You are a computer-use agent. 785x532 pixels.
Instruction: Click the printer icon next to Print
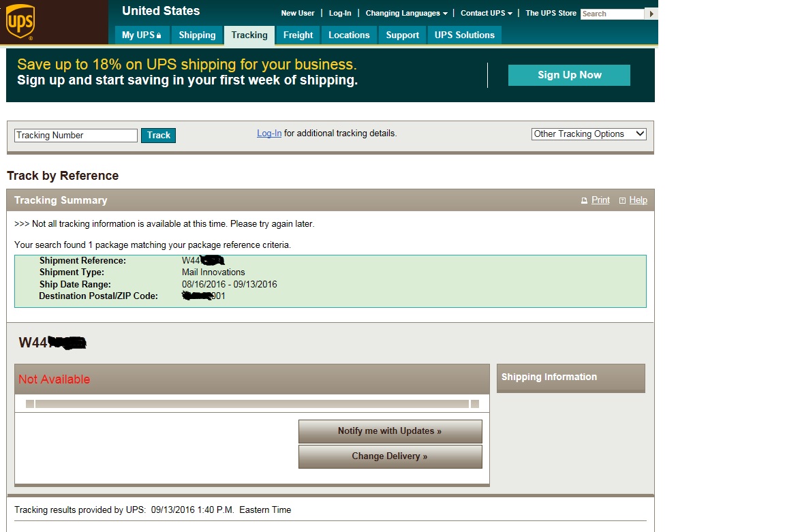[584, 201]
